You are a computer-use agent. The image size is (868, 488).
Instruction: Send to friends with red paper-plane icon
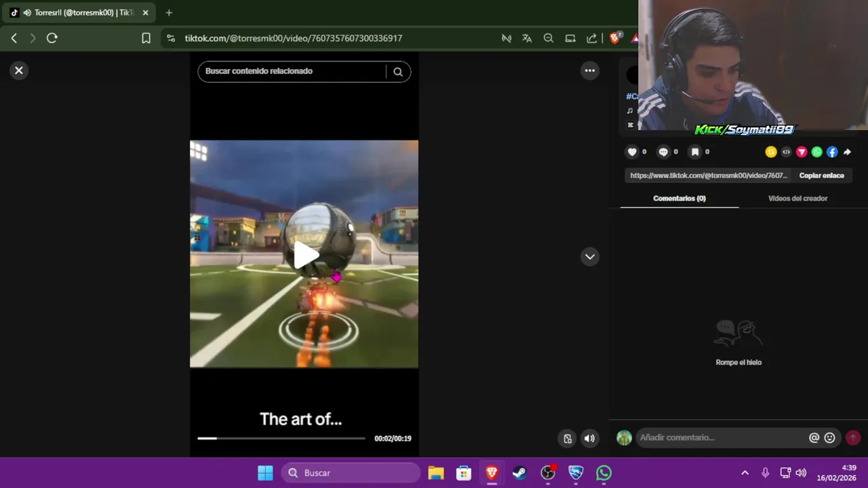tap(802, 152)
